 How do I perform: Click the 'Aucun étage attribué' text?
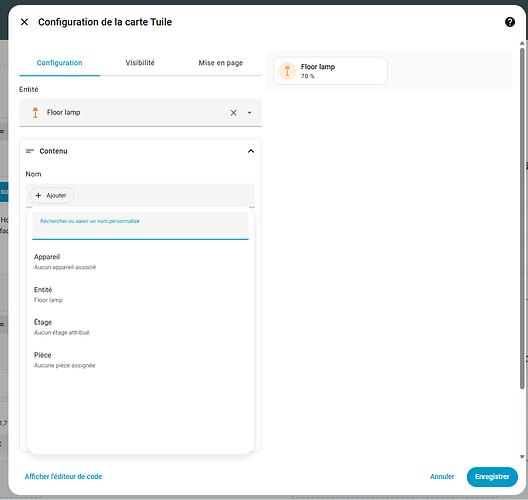[62, 333]
